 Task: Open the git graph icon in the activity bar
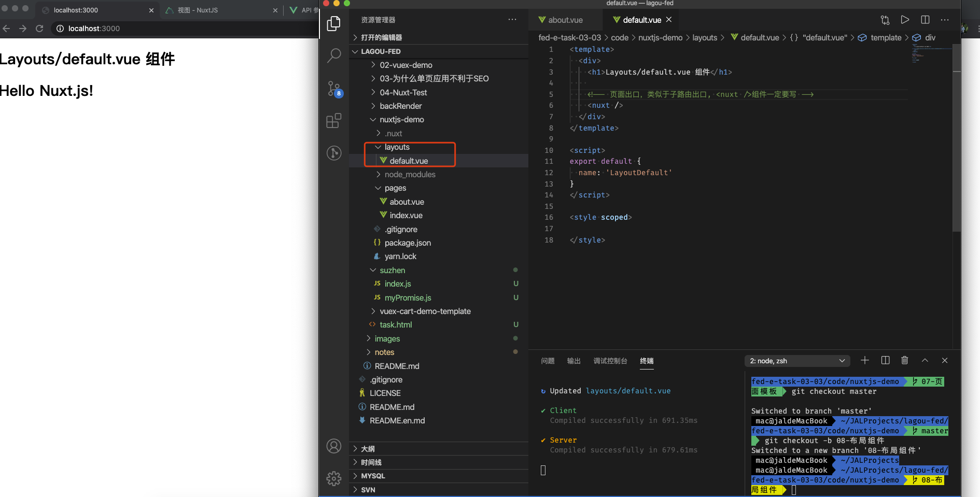334,153
